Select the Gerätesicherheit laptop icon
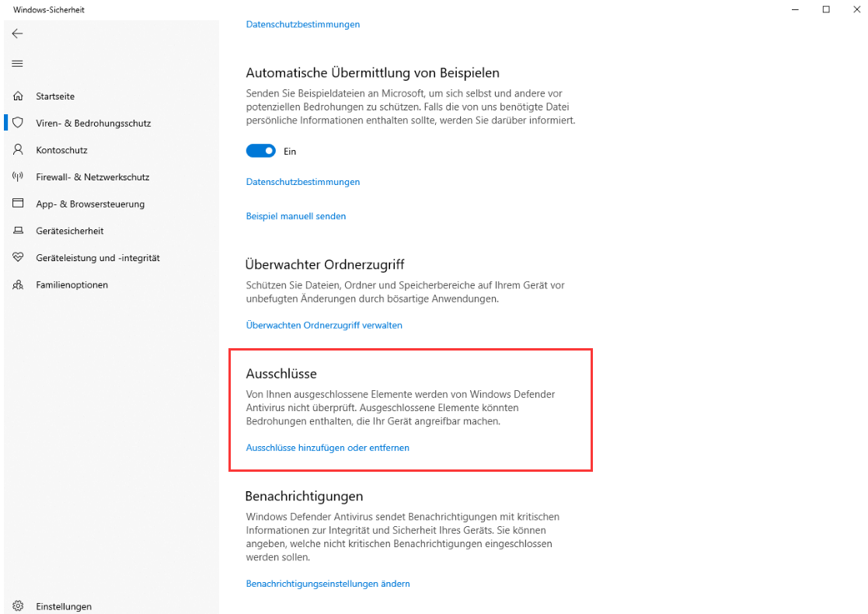 coord(17,230)
